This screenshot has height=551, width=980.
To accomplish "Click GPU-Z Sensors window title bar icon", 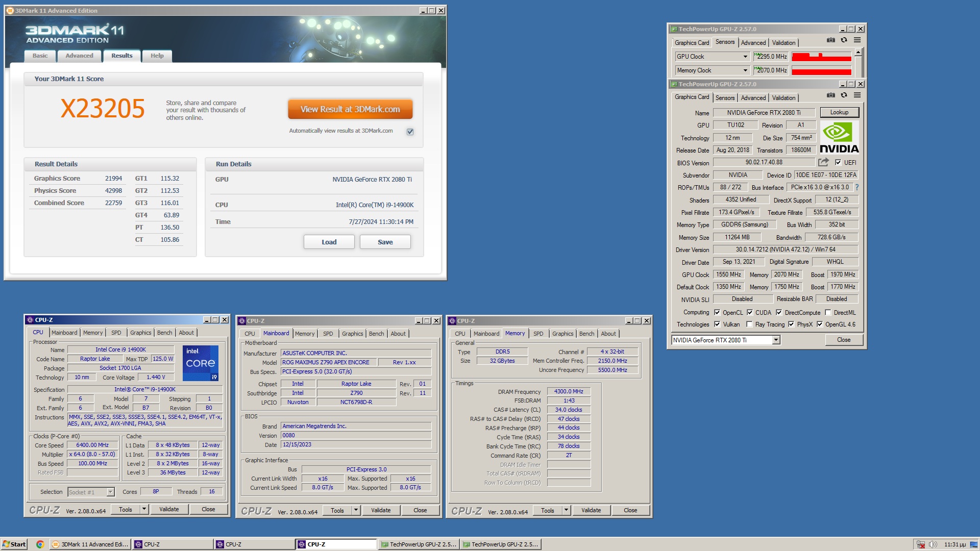I will tap(674, 29).
